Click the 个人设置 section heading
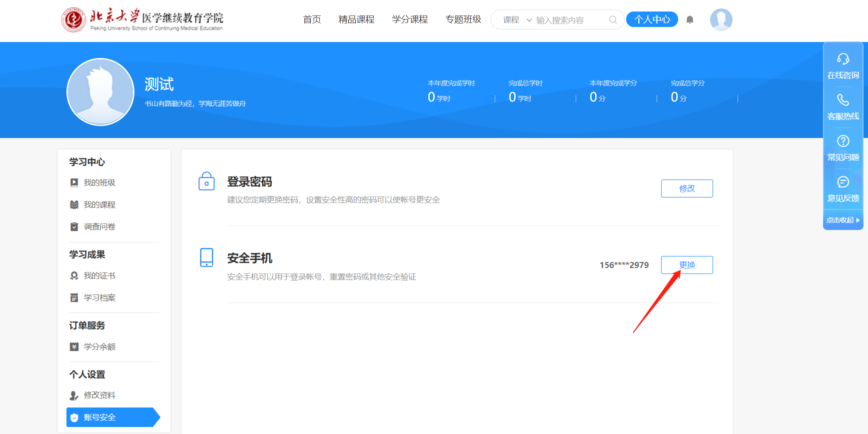Screen dimensions: 868x434 click(87, 374)
